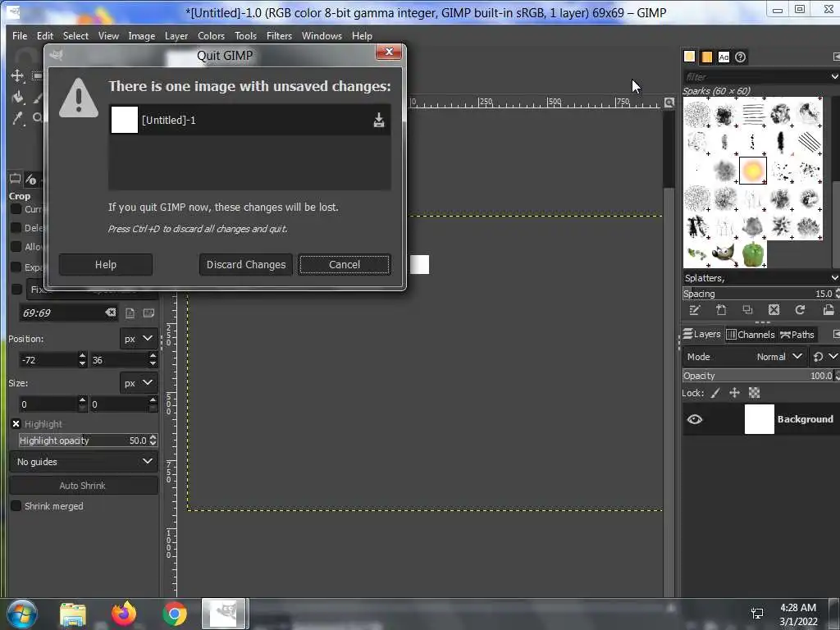
Task: Switch to the Paths tab
Action: 797,335
